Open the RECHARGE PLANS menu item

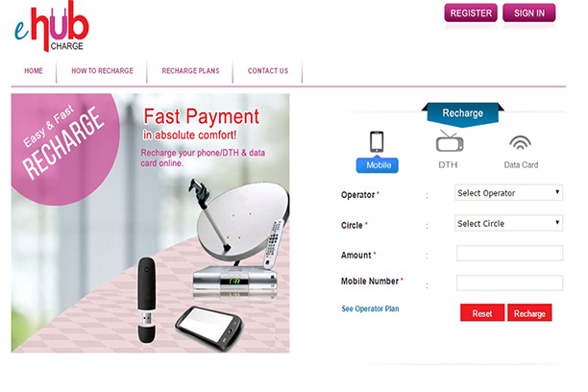pyautogui.click(x=190, y=71)
